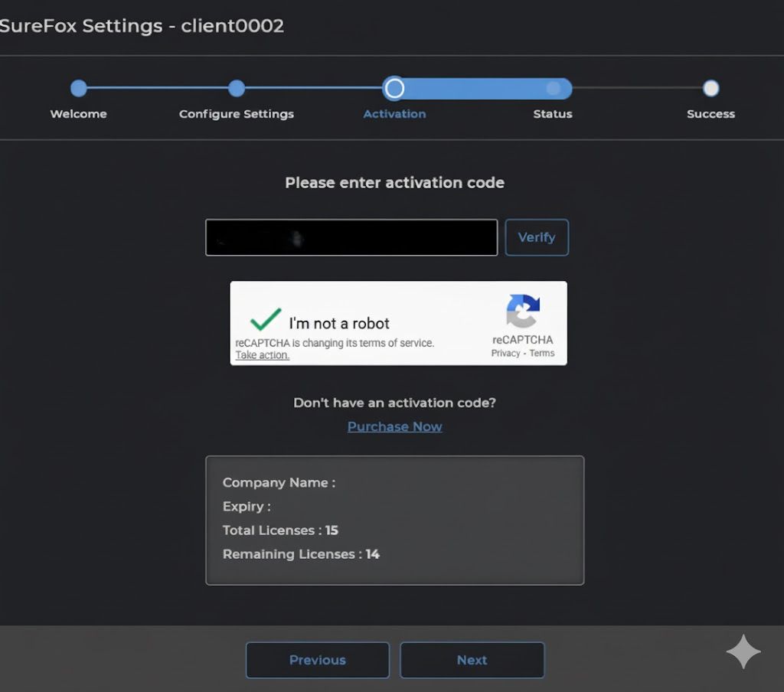This screenshot has height=692, width=784.
Task: Open the Purchase Now link
Action: click(x=394, y=426)
